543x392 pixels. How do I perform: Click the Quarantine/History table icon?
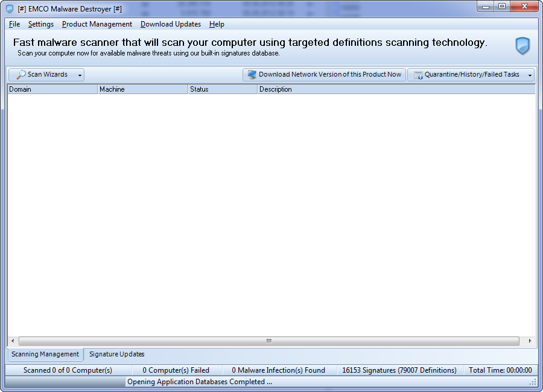click(418, 75)
